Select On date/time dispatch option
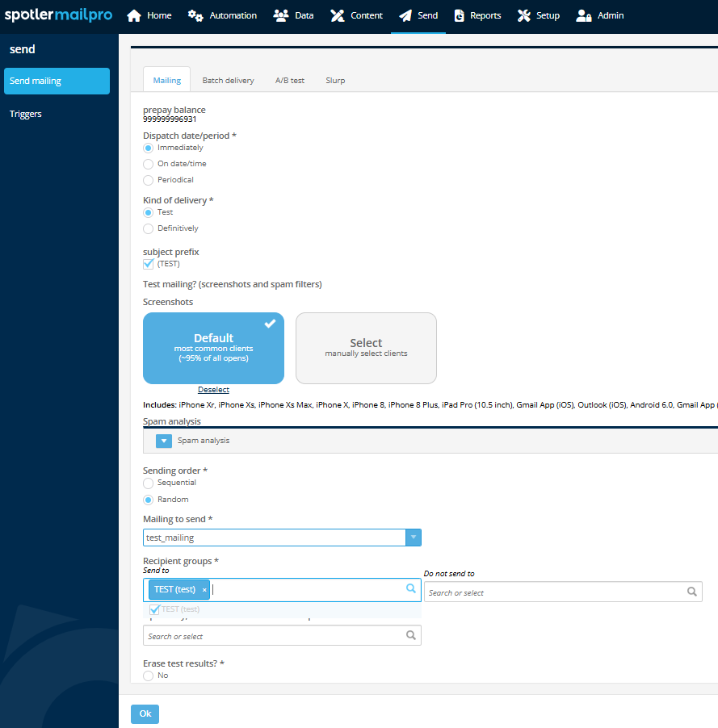The width and height of the screenshot is (718, 728). coord(148,164)
